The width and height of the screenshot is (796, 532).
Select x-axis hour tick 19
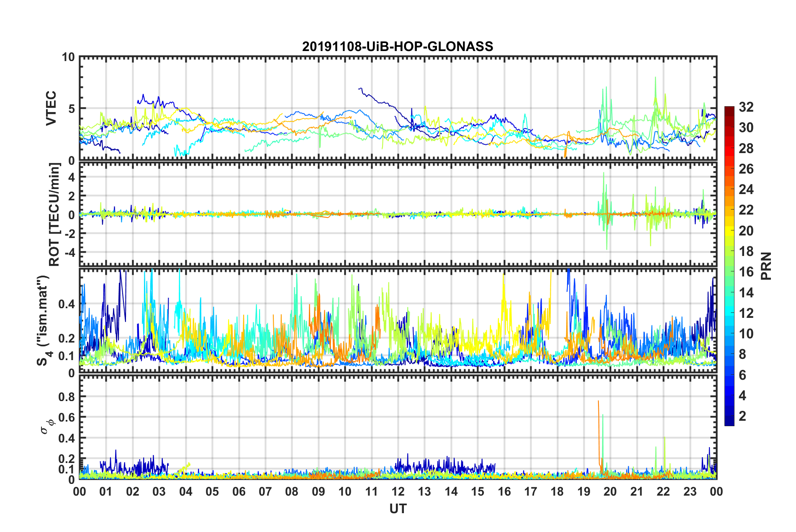pyautogui.click(x=584, y=491)
